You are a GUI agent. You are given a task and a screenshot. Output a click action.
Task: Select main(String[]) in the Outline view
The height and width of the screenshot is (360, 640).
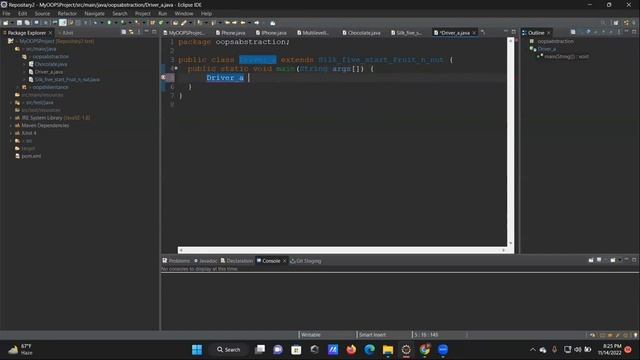566,57
